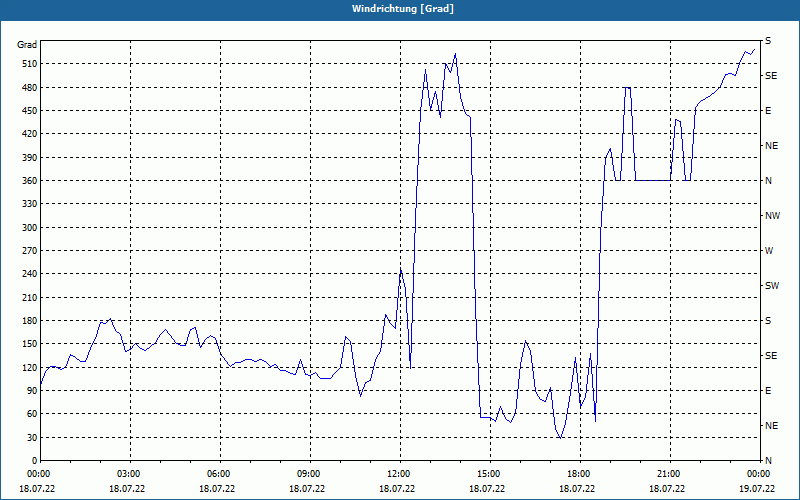Select the 21:00 time label
The width and height of the screenshot is (800, 500).
[670, 474]
